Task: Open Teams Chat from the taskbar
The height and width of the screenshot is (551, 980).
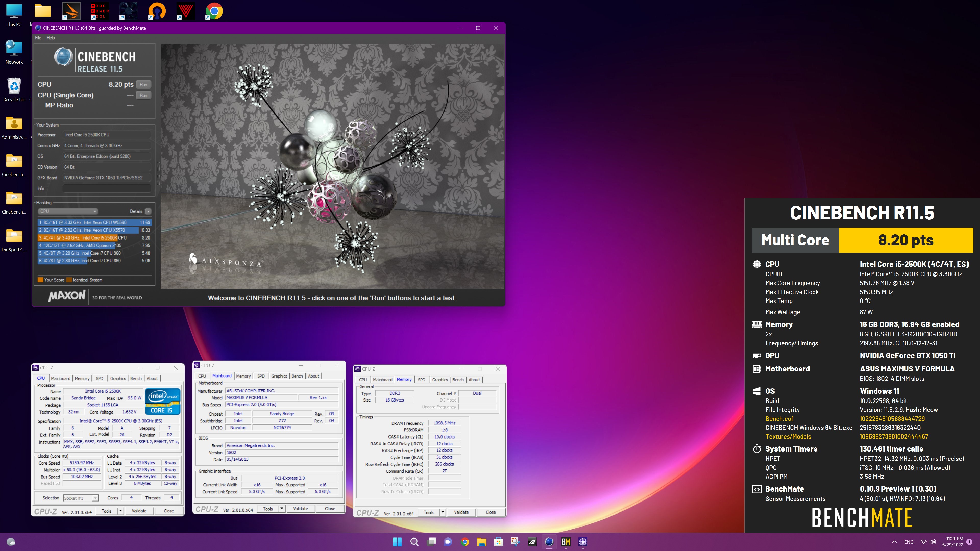Action: (x=448, y=542)
